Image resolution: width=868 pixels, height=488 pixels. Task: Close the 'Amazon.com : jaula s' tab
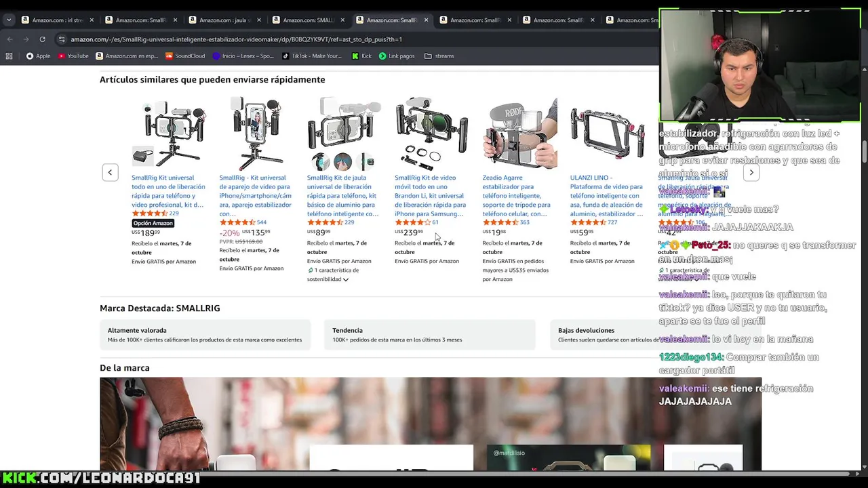coord(259,20)
